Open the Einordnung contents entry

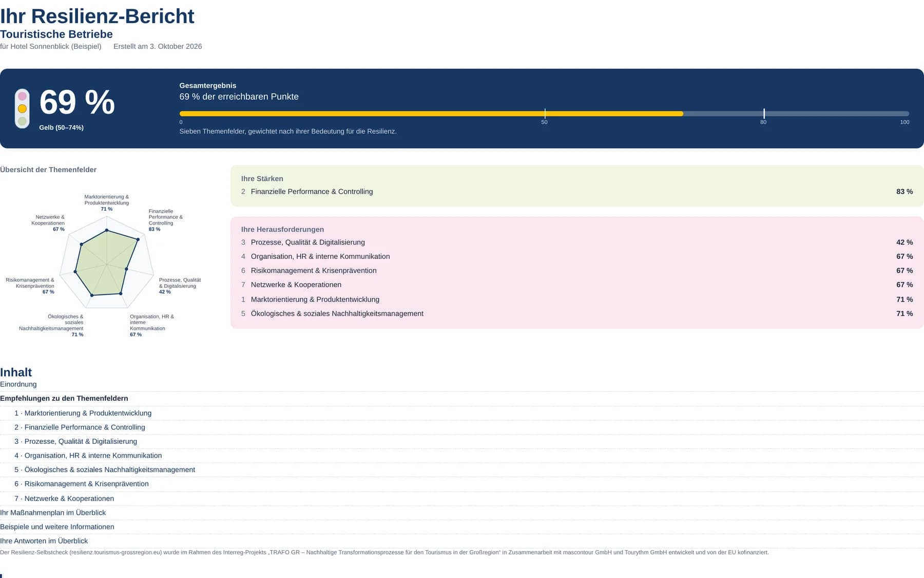click(18, 384)
